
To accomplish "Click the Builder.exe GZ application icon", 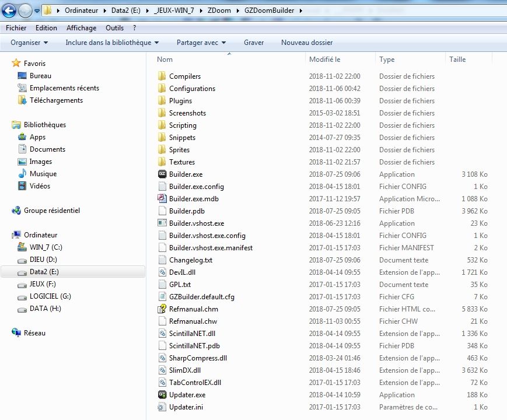I will tap(162, 174).
